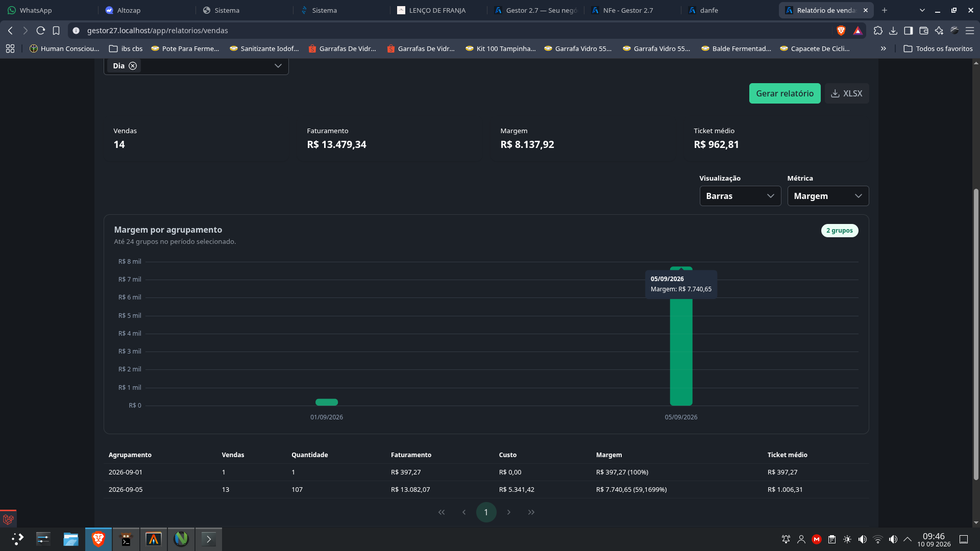Click the 2 grupos badge
The height and width of the screenshot is (551, 980).
[840, 231]
